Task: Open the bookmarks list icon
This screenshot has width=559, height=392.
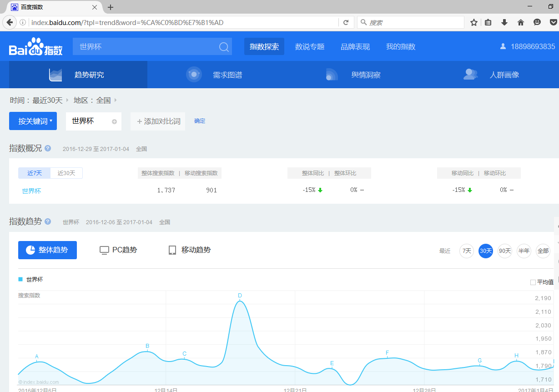Action: coord(488,22)
